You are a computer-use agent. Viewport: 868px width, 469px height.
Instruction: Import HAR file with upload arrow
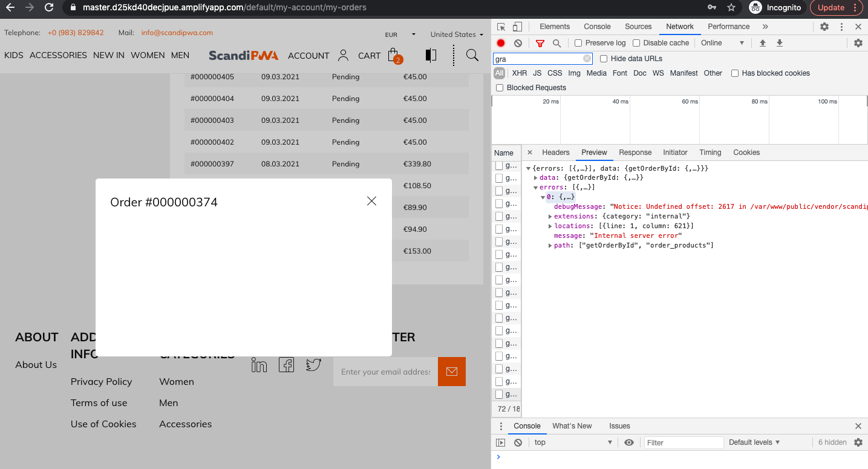[763, 43]
